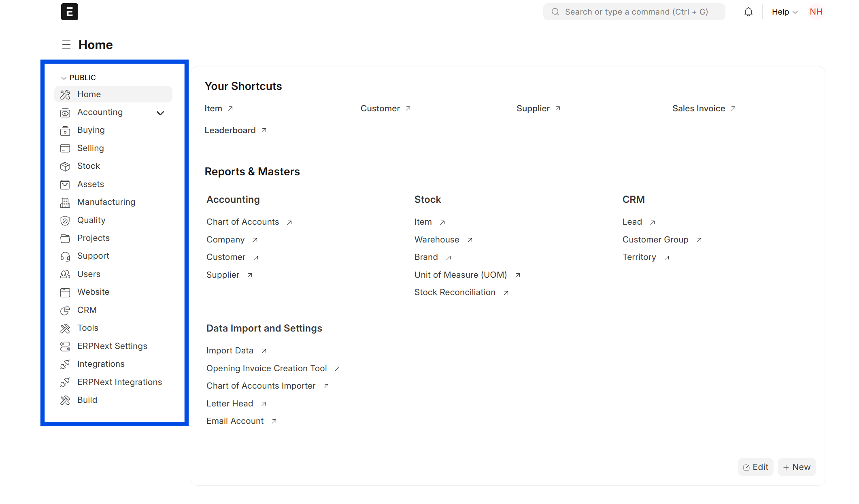Open the Help dropdown menu
The height and width of the screenshot is (504, 859).
click(x=784, y=12)
